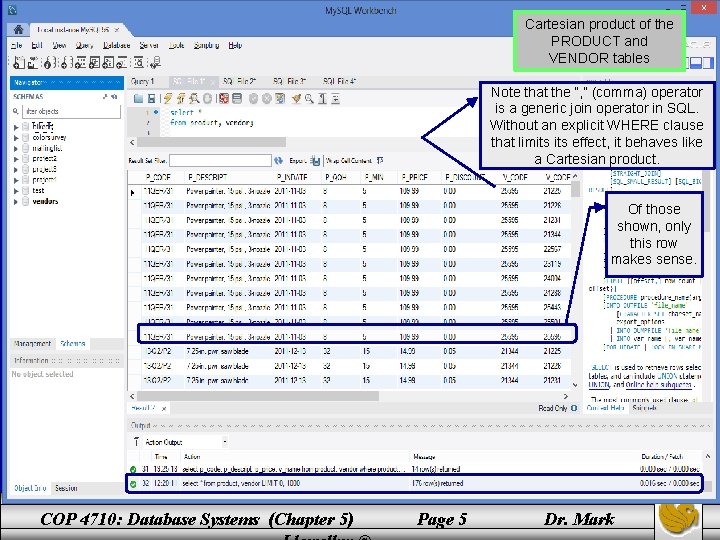Click the Home tab icon
Viewport: 720px width, 540px height.
pos(18,30)
